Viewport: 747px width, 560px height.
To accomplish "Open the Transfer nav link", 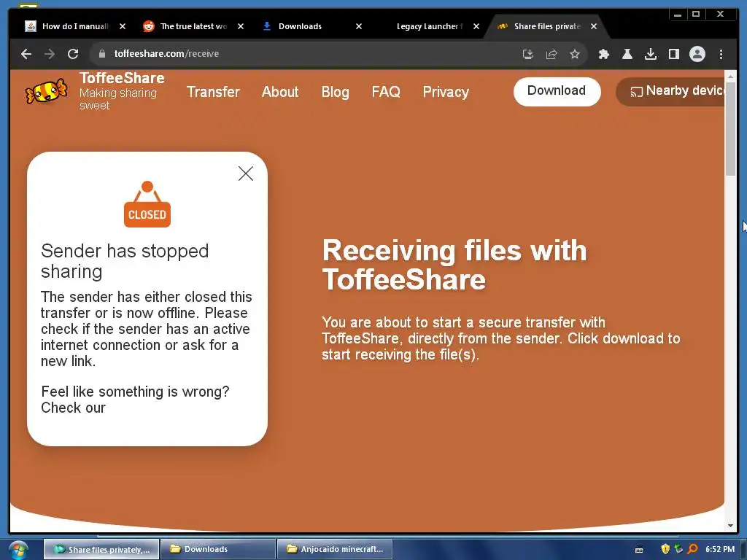I will coord(213,91).
